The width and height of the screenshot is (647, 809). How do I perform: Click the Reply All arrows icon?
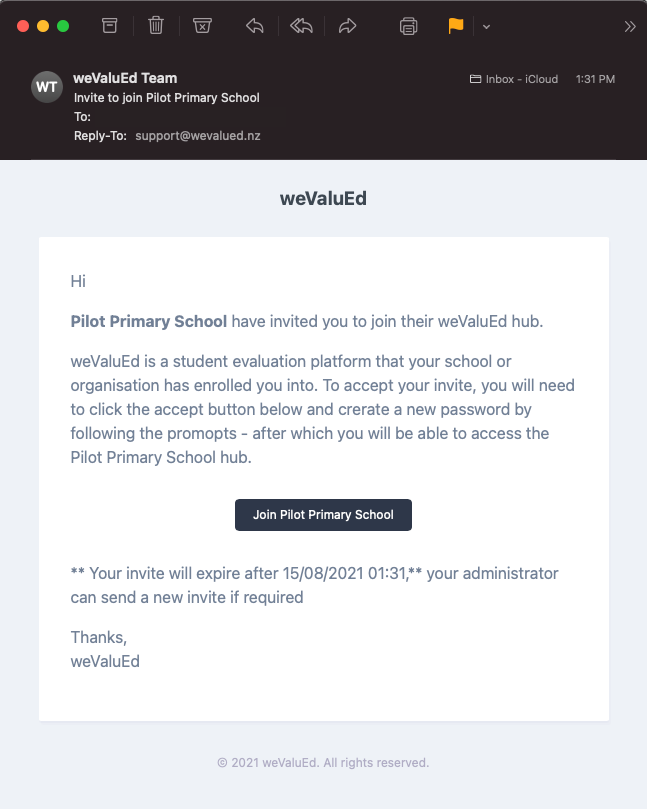pos(301,26)
